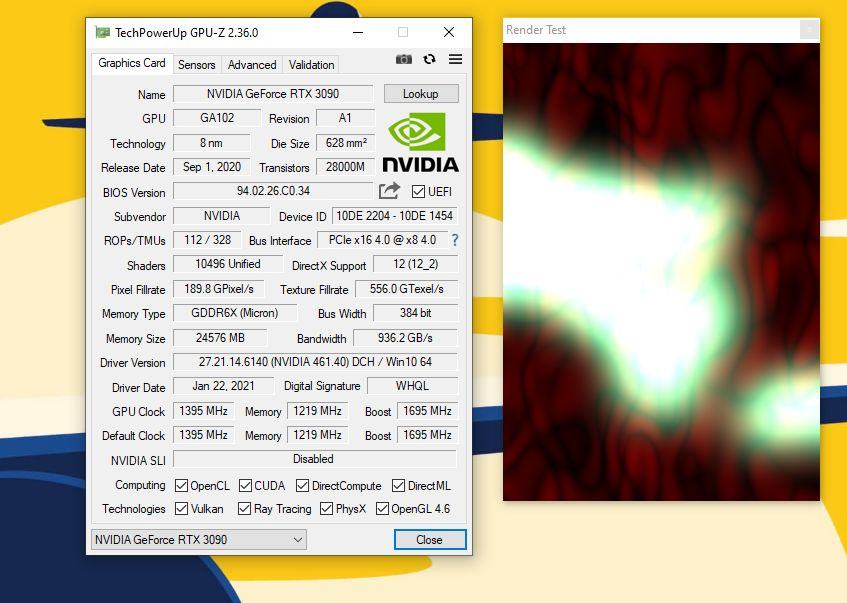The height and width of the screenshot is (603, 847).
Task: Click the GPU field showing GA102
Action: tap(217, 118)
